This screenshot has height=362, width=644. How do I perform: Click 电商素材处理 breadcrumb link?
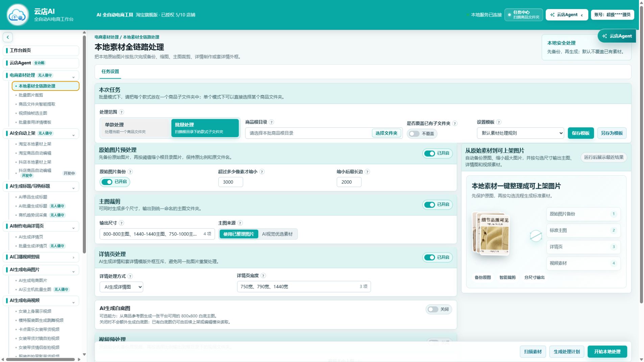click(106, 37)
